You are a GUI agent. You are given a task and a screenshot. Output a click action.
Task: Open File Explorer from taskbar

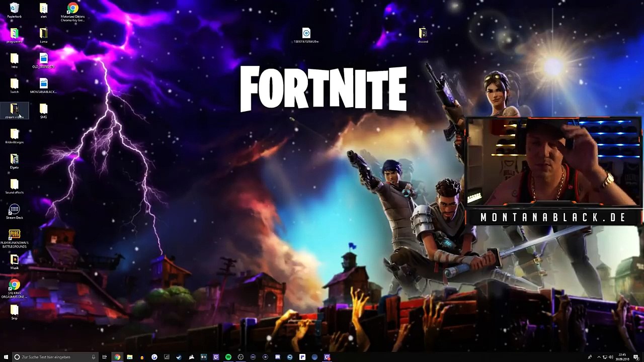pos(130,357)
